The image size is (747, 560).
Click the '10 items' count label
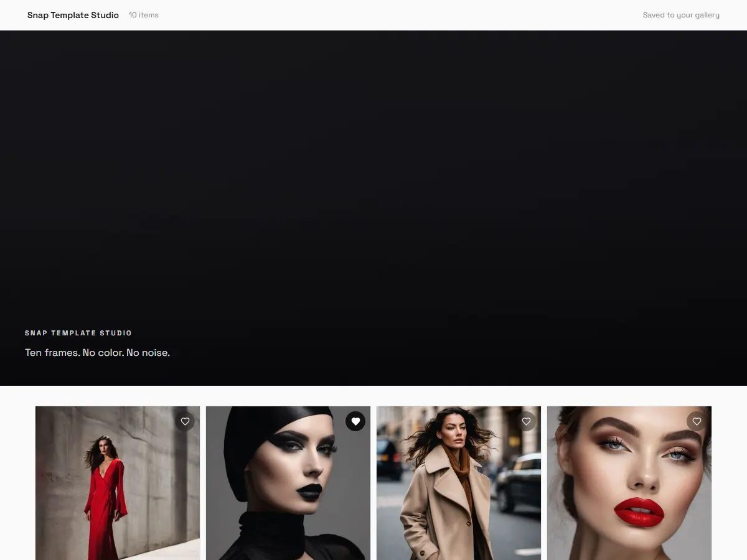[144, 15]
